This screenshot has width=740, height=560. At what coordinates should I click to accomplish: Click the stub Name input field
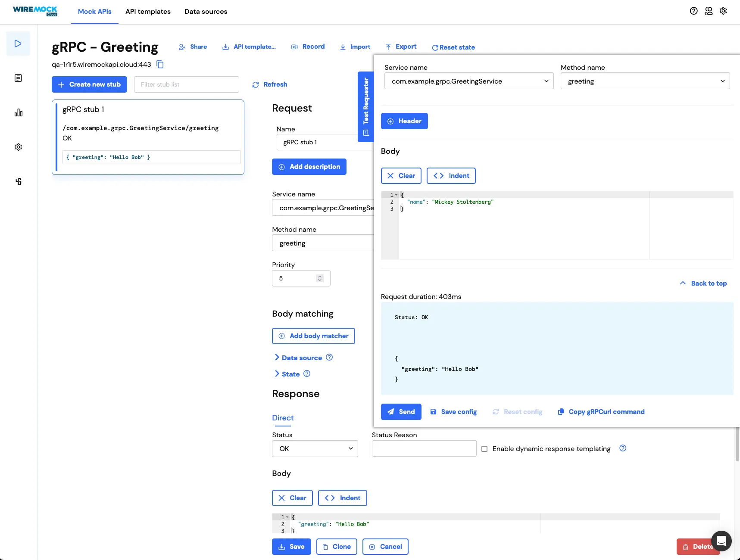(325, 142)
